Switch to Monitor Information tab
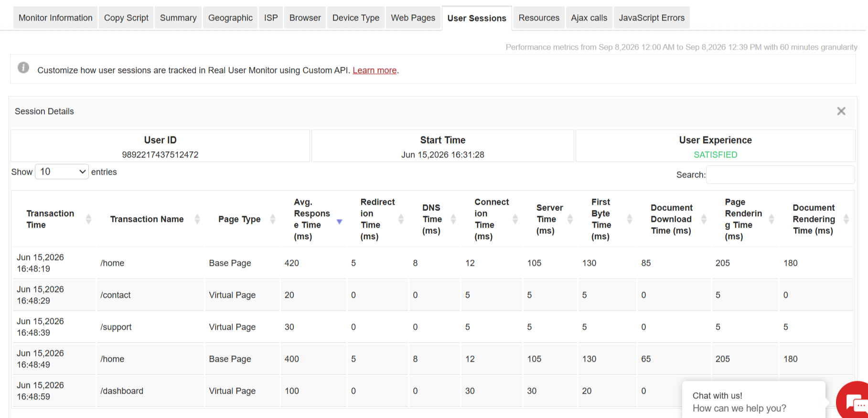Viewport: 868px width, 418px height. 55,18
